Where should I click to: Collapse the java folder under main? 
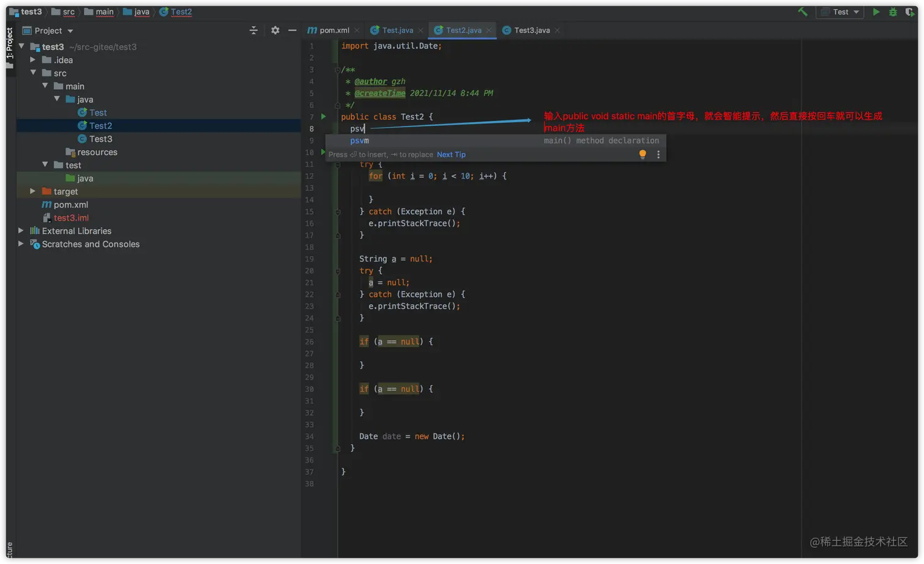tap(57, 99)
